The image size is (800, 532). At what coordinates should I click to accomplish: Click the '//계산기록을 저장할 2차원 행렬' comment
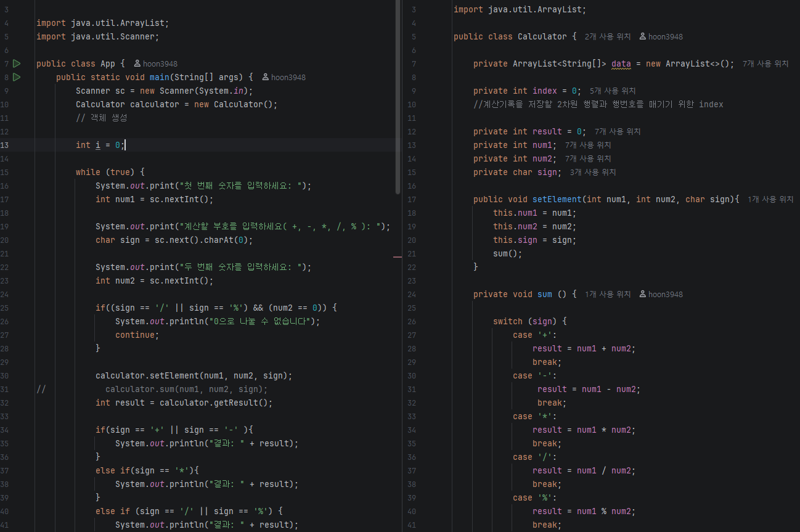[x=598, y=104]
